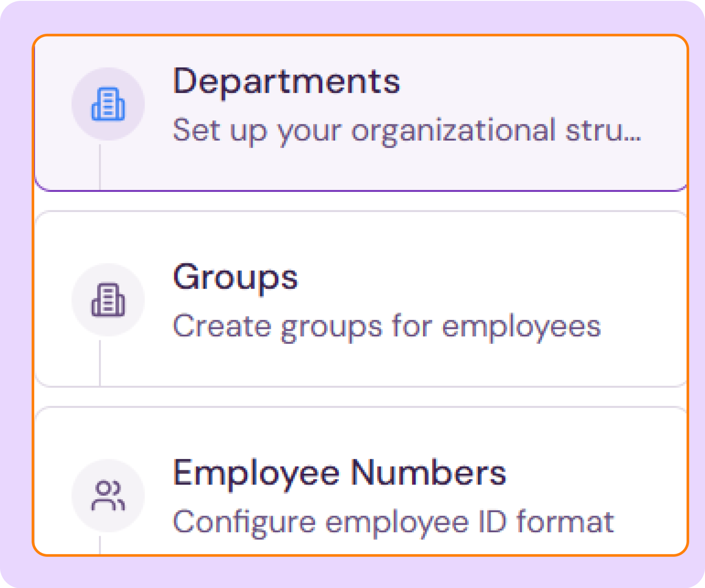705x588 pixels.
Task: Click 'Configure employee ID format' text
Action: pos(393,522)
